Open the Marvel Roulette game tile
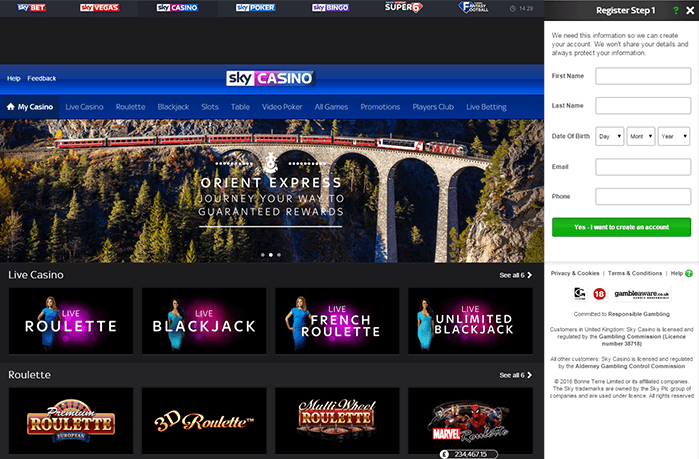The width and height of the screenshot is (699, 459). click(x=470, y=421)
